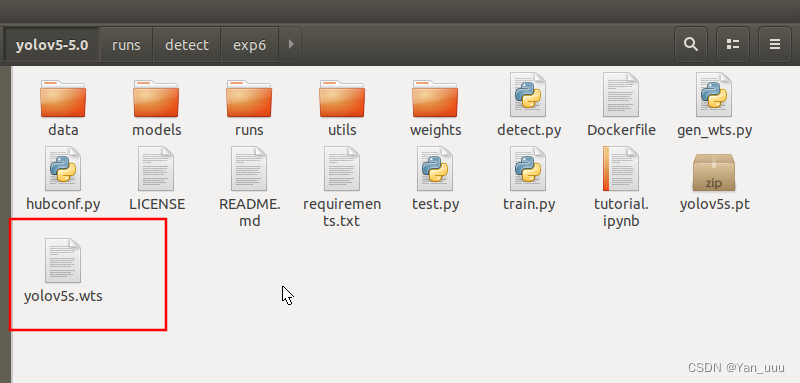Click the 'README.md' name label
Viewport: 800px width, 383px height.
click(249, 212)
